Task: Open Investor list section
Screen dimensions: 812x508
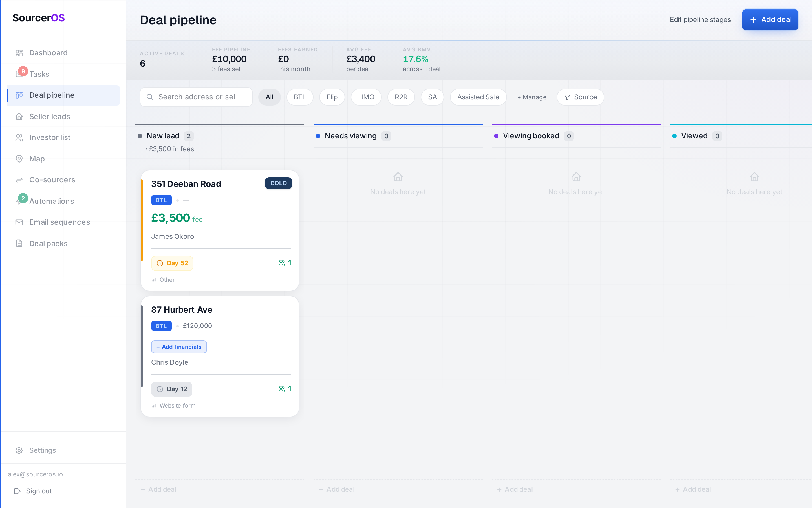Action: tap(63, 137)
